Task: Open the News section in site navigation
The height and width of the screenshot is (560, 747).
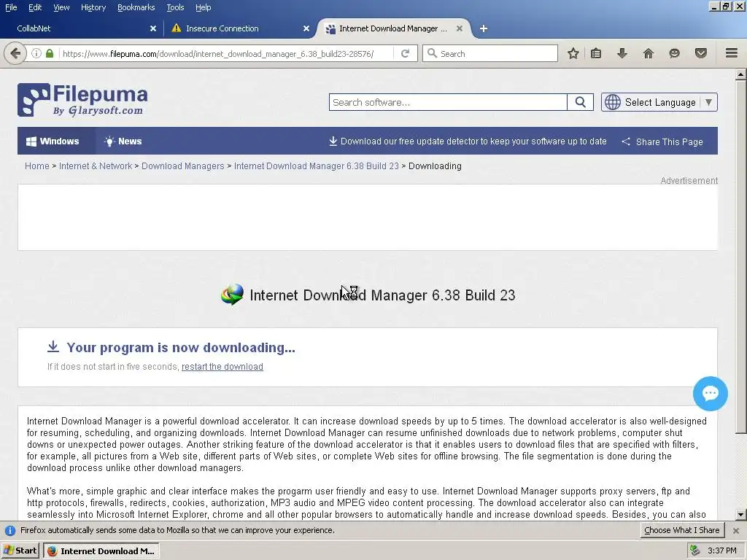Action: click(x=123, y=141)
